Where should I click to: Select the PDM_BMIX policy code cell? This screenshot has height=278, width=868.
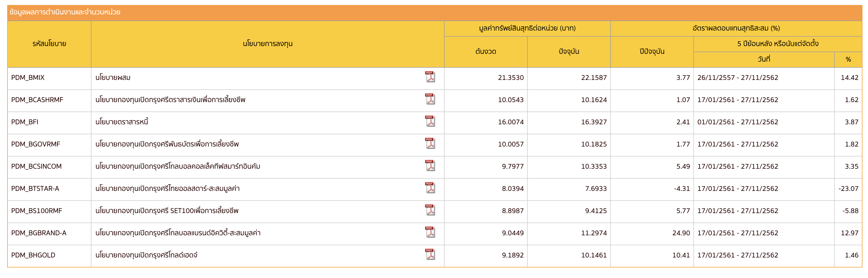tap(28, 78)
